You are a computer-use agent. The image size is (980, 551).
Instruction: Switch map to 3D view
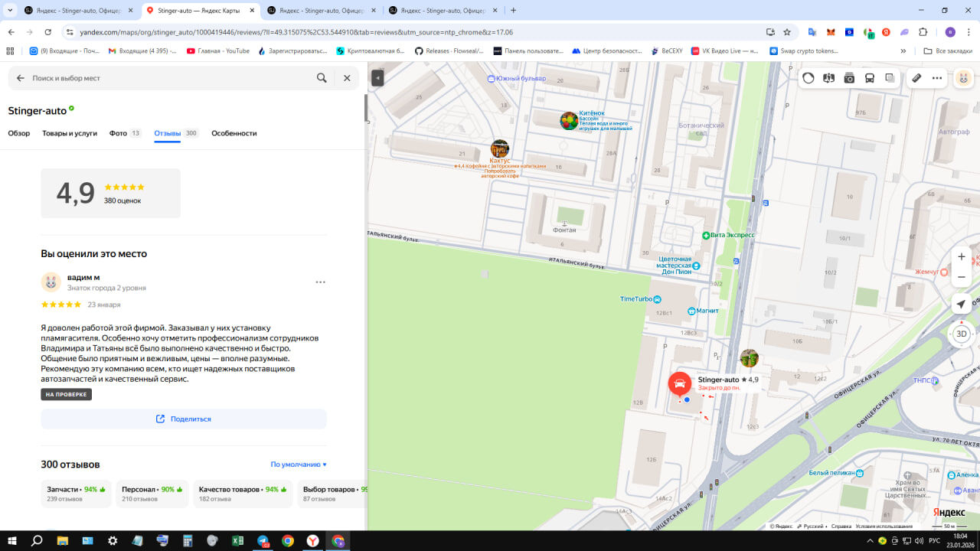(x=962, y=334)
